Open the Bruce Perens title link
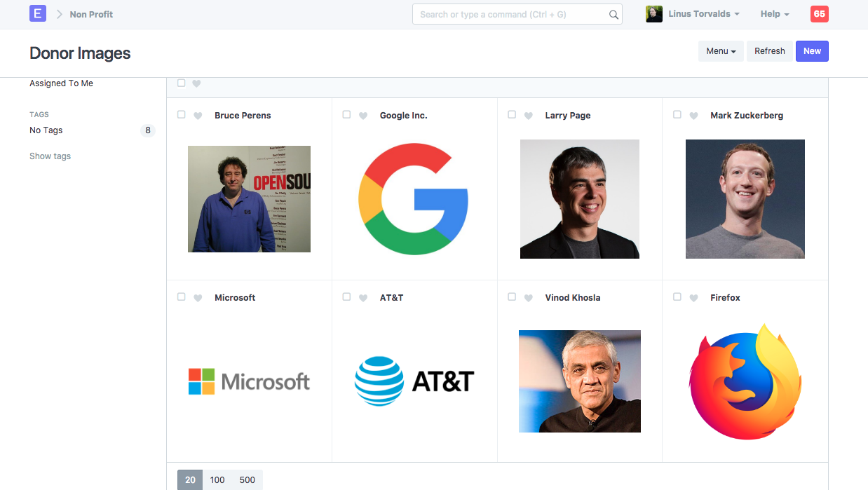Image resolution: width=868 pixels, height=490 pixels. click(x=243, y=116)
